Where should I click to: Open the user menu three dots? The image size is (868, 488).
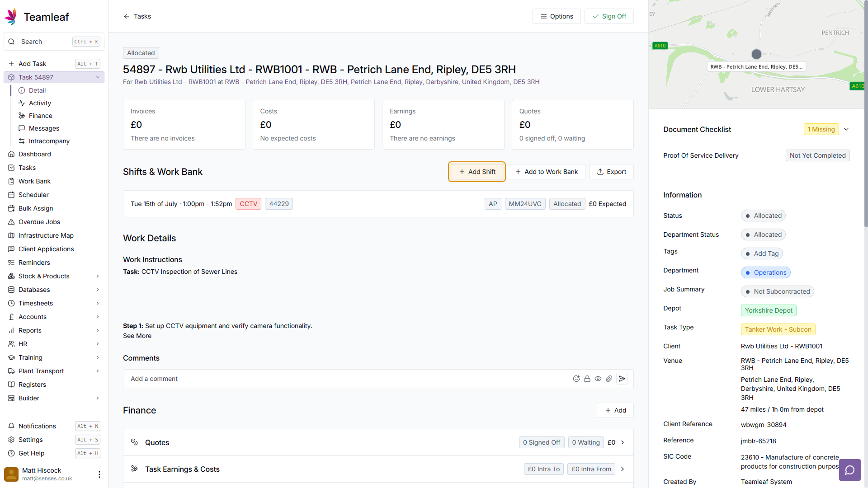[x=99, y=474]
